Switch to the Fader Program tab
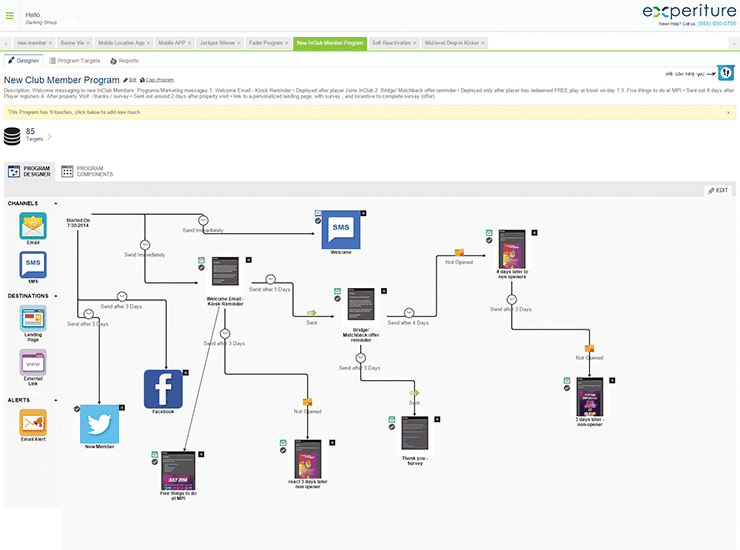This screenshot has height=550, width=740. point(266,43)
